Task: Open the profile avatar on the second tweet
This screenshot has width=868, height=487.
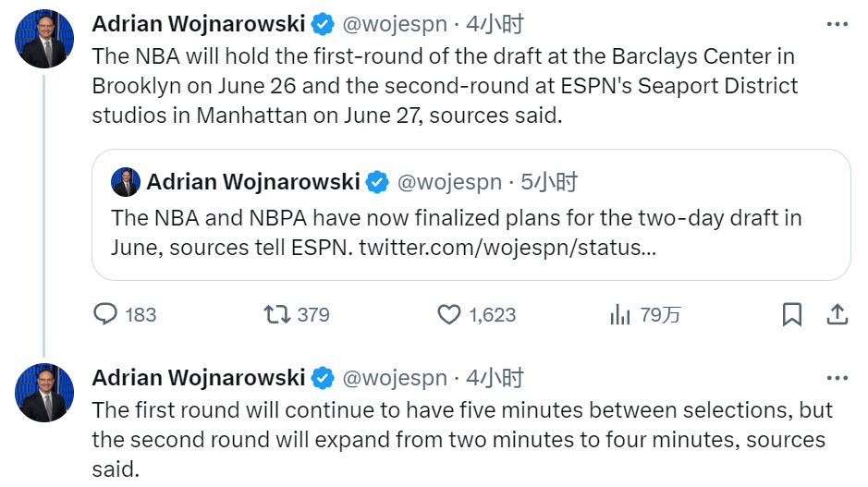Action: (x=44, y=393)
